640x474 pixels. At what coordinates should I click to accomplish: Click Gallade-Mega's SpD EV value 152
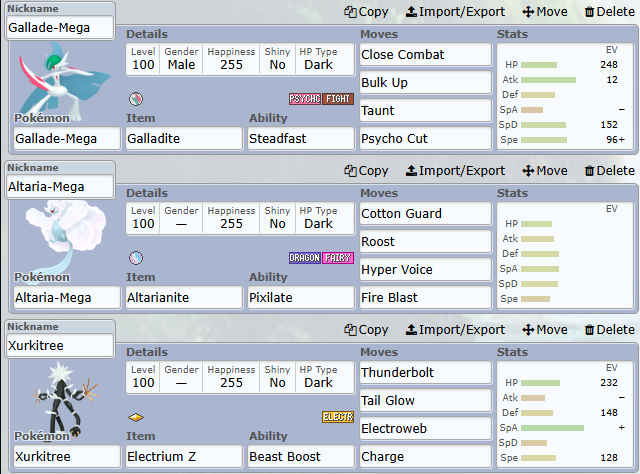tap(609, 125)
